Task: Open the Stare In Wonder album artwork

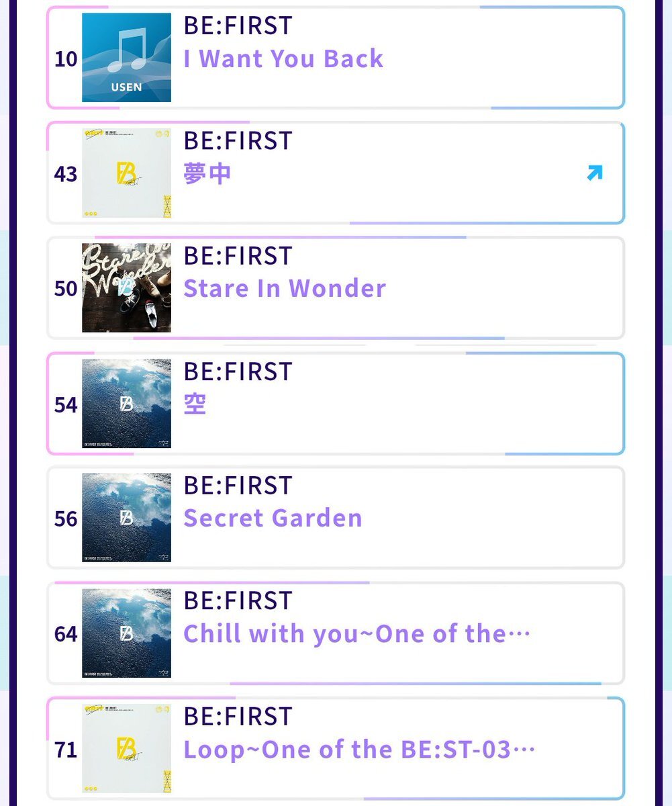Action: (x=126, y=288)
